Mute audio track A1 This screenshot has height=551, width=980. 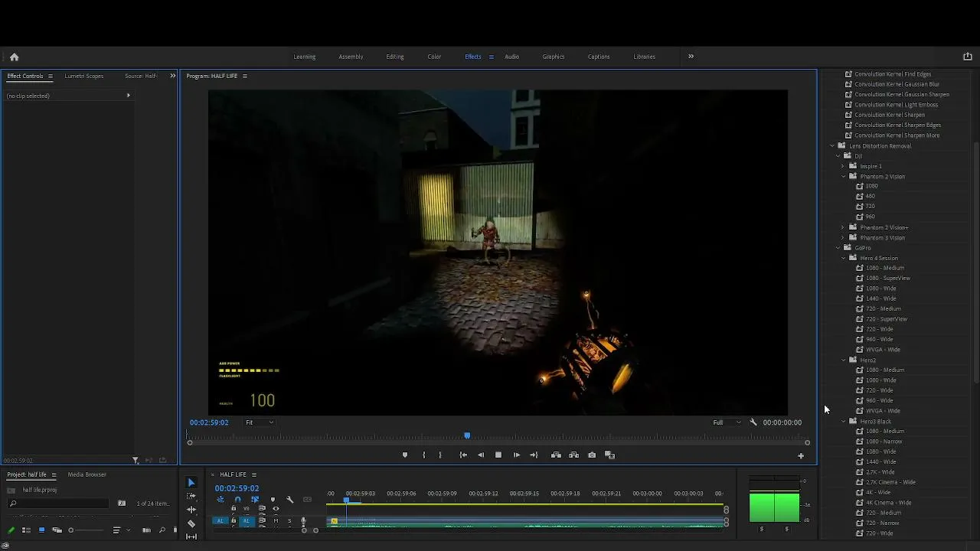click(x=276, y=521)
